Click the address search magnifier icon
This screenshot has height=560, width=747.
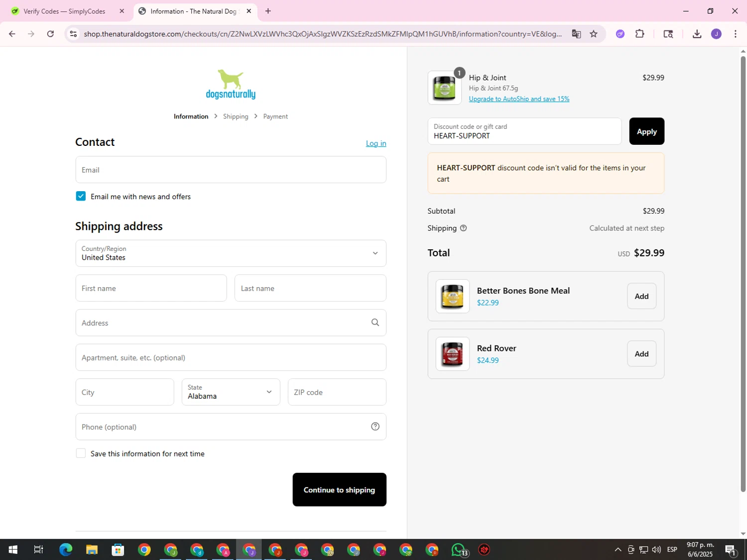[x=375, y=323]
